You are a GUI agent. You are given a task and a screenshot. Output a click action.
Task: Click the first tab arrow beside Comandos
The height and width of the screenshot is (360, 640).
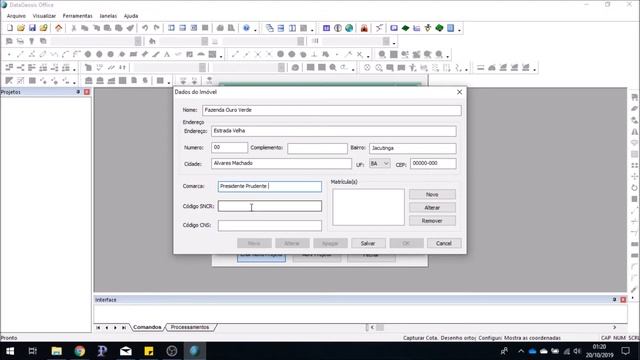[x=98, y=327]
